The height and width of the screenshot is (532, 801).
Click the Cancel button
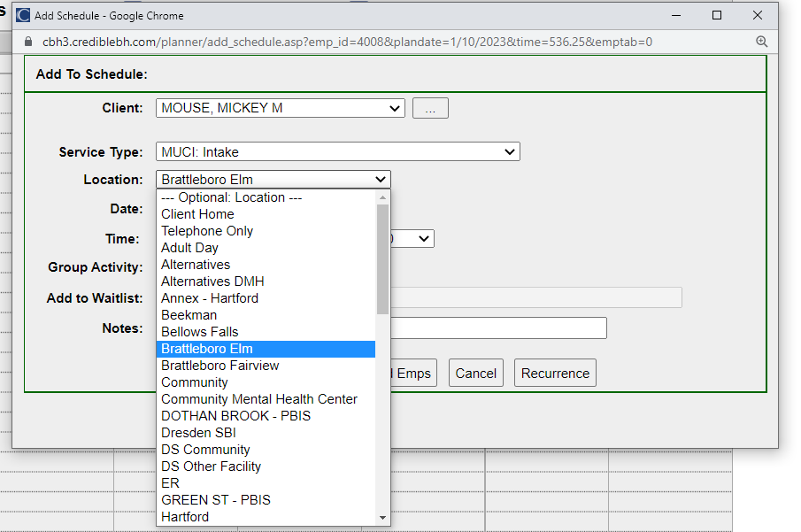475,373
